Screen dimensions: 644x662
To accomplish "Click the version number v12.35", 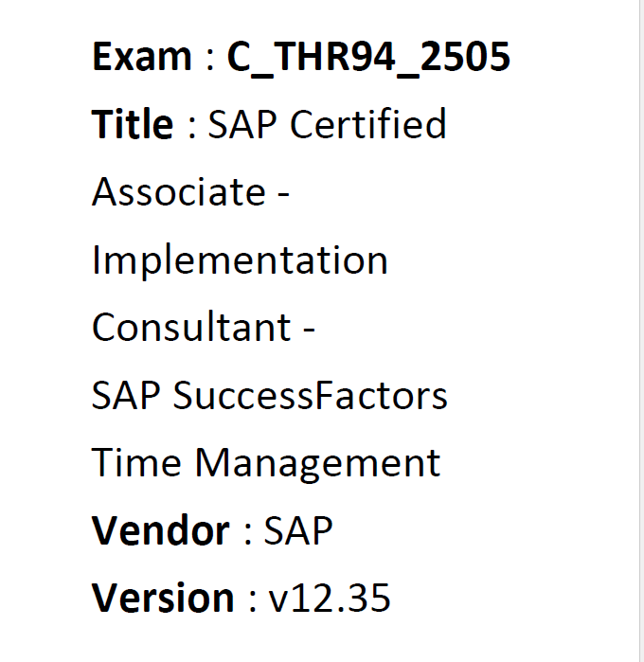I will coord(330,598).
